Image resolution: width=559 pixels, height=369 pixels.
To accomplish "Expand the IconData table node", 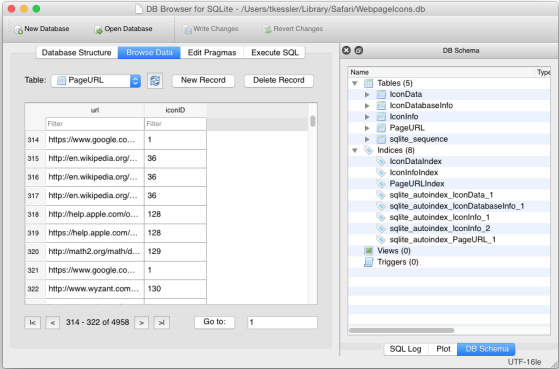I will (x=367, y=94).
